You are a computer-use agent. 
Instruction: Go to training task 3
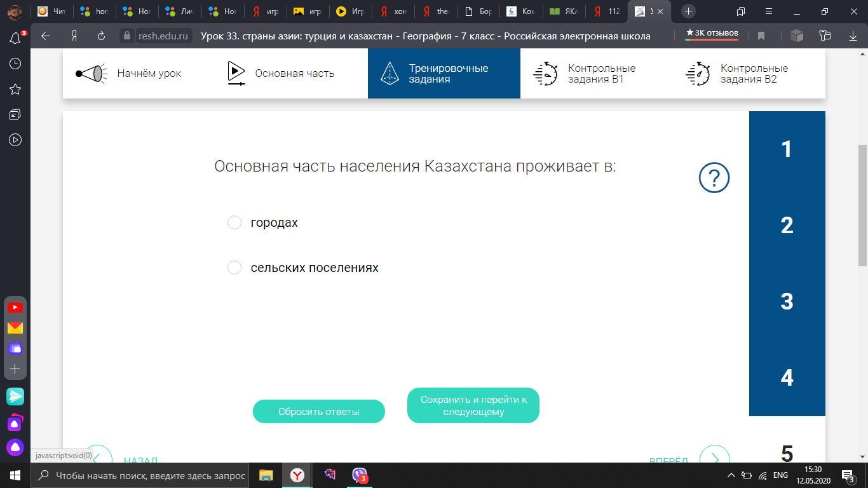click(x=787, y=302)
